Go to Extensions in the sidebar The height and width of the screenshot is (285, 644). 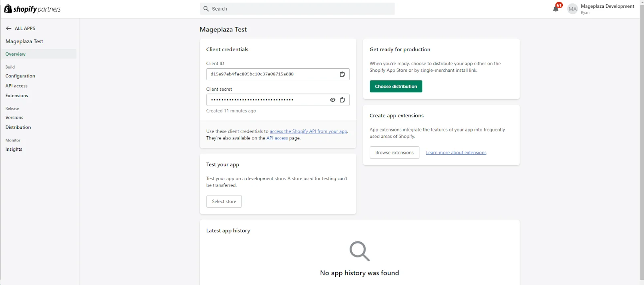point(17,96)
